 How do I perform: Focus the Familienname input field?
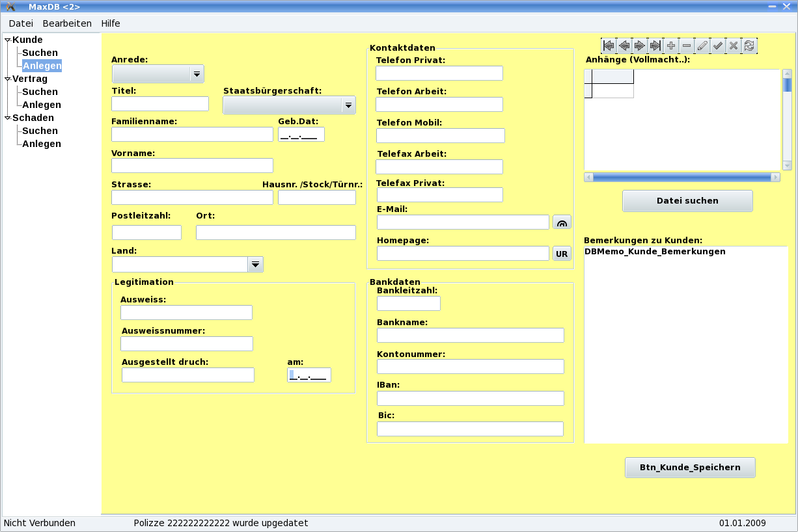(192, 135)
